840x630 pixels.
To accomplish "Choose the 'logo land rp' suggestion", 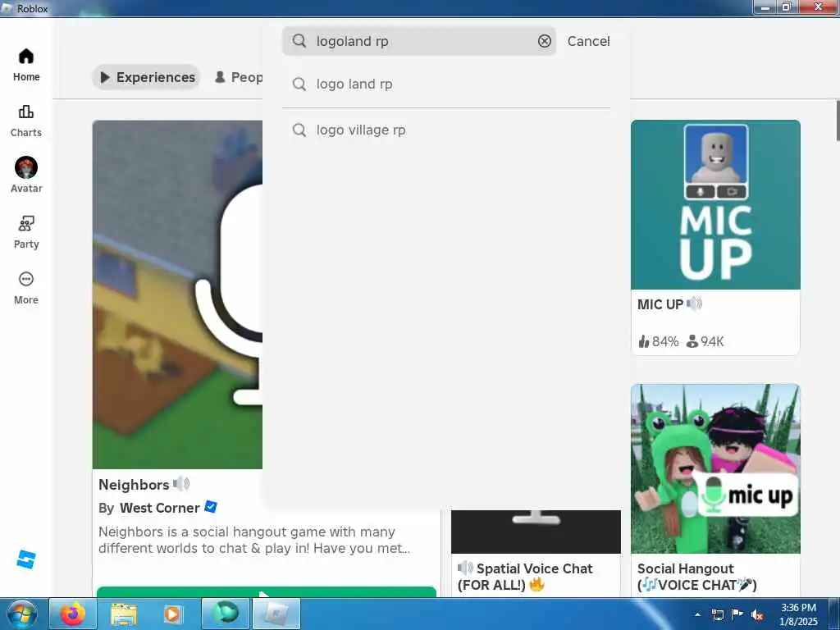I will coord(445,84).
